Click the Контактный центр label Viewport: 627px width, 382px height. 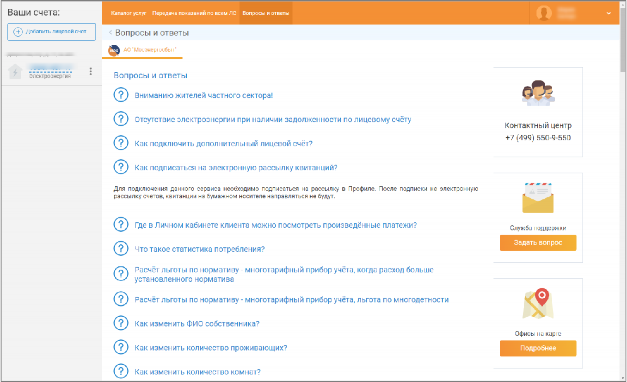(x=538, y=125)
